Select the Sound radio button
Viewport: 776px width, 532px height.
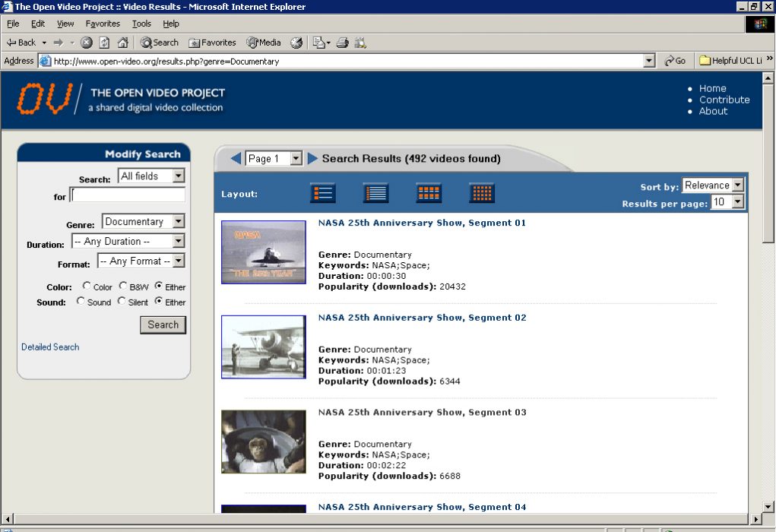point(81,301)
